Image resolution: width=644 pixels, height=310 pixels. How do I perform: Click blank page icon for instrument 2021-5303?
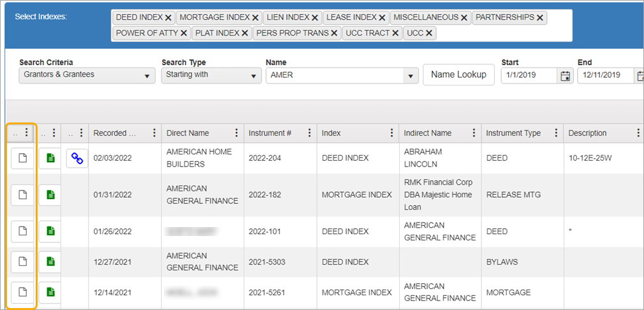tap(22, 262)
